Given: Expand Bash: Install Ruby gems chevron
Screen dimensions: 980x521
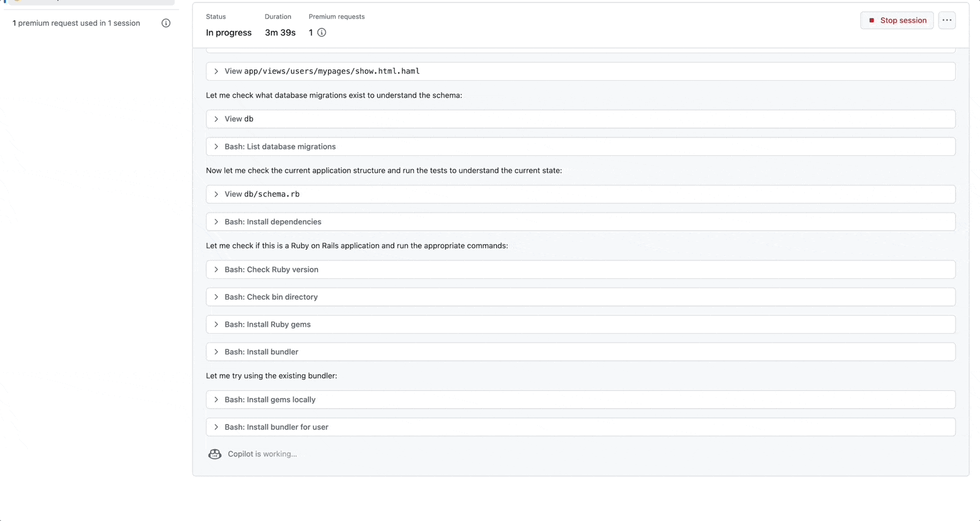Looking at the screenshot, I should click(x=216, y=325).
